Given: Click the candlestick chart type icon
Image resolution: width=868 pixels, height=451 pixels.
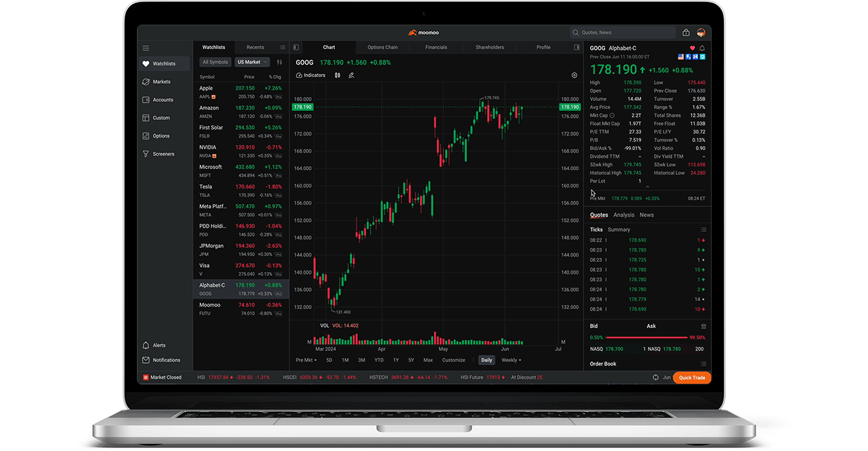Looking at the screenshot, I should pyautogui.click(x=337, y=75).
